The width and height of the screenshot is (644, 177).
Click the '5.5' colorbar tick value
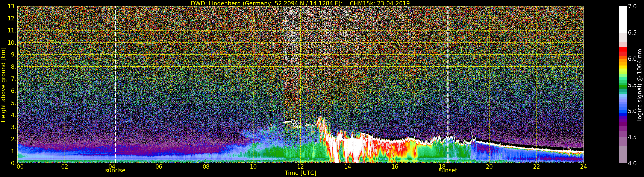(x=632, y=85)
